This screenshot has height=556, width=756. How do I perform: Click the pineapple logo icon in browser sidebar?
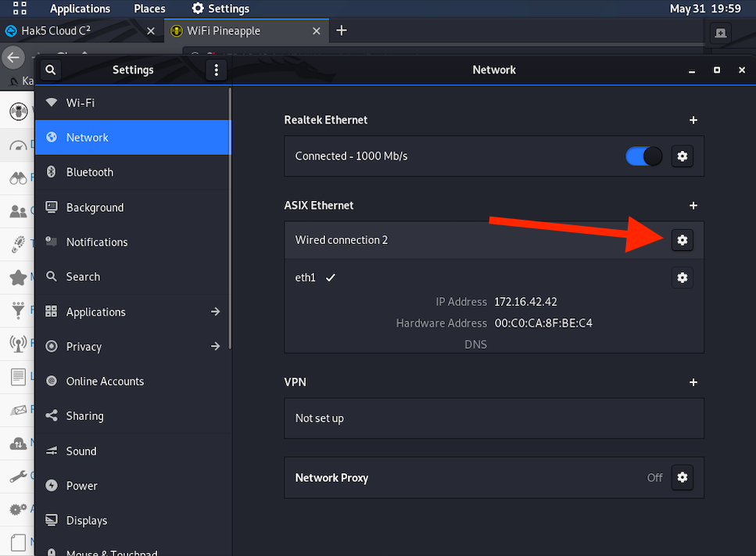click(x=18, y=111)
